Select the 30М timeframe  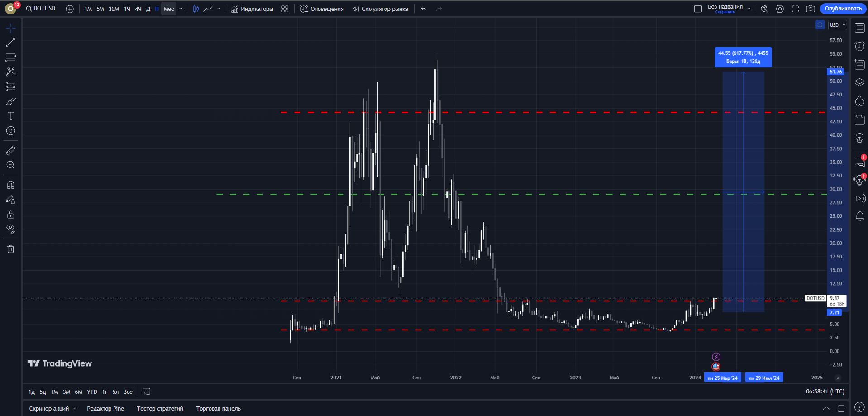tap(114, 9)
